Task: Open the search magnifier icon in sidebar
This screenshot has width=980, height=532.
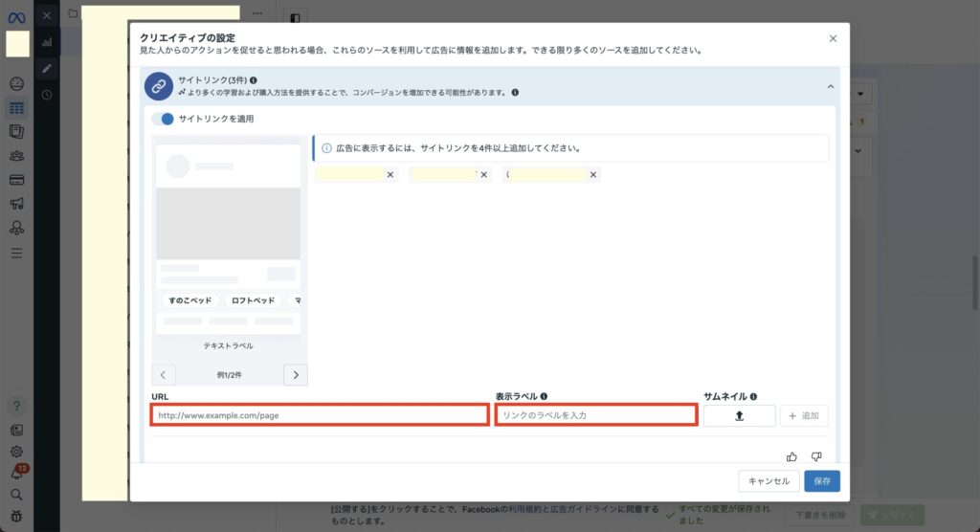Action: (17, 495)
